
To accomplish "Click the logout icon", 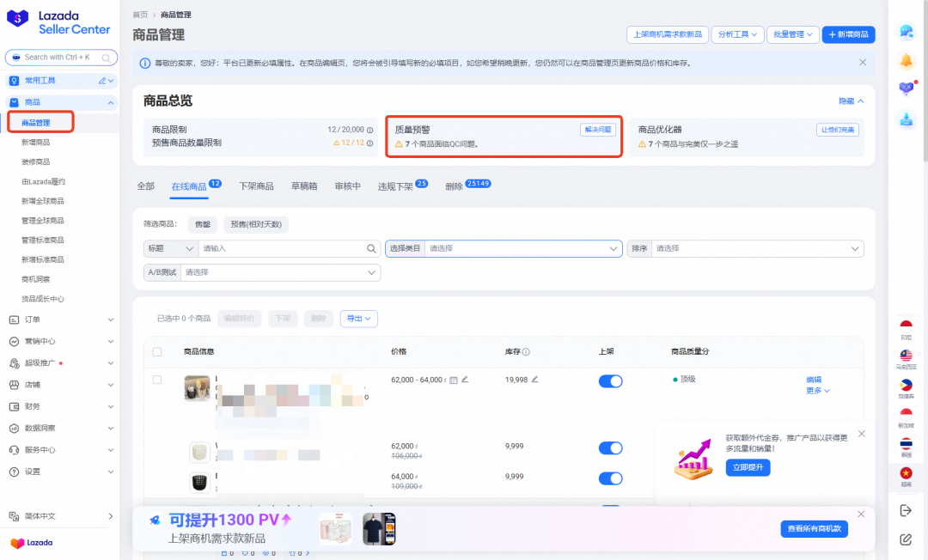I will [x=907, y=510].
